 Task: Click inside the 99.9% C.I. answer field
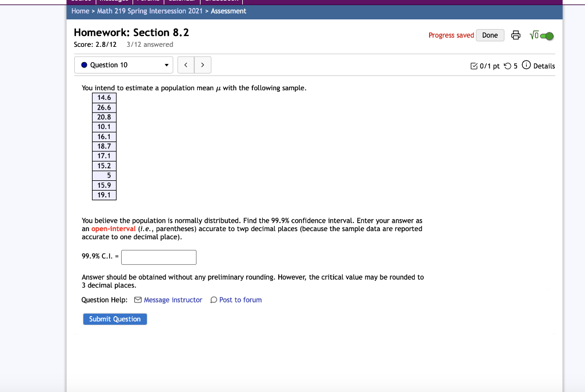[158, 257]
